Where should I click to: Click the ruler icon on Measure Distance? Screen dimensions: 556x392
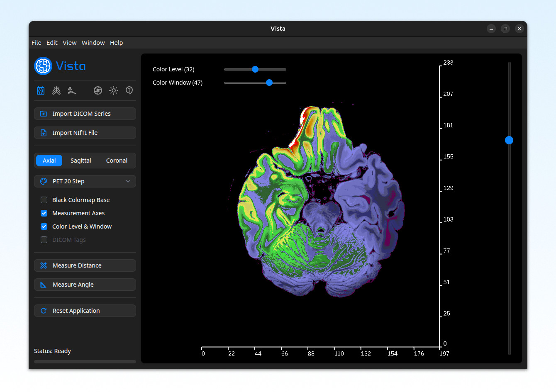point(44,265)
